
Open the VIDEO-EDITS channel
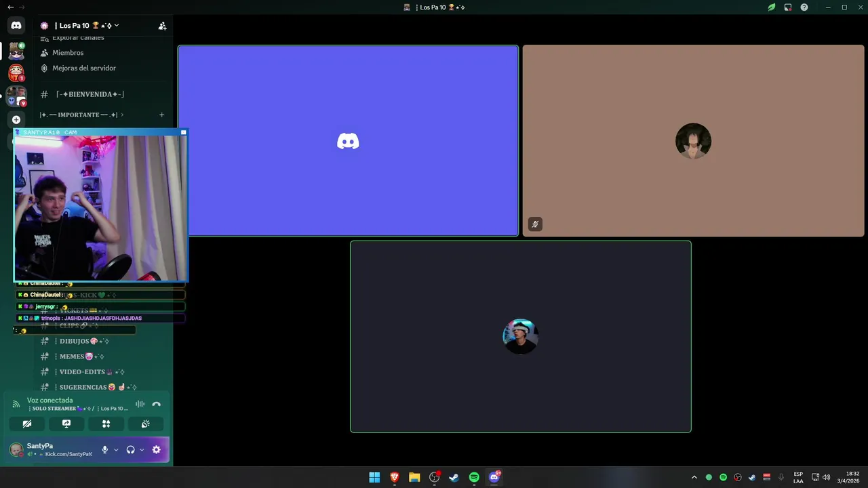[92, 371]
